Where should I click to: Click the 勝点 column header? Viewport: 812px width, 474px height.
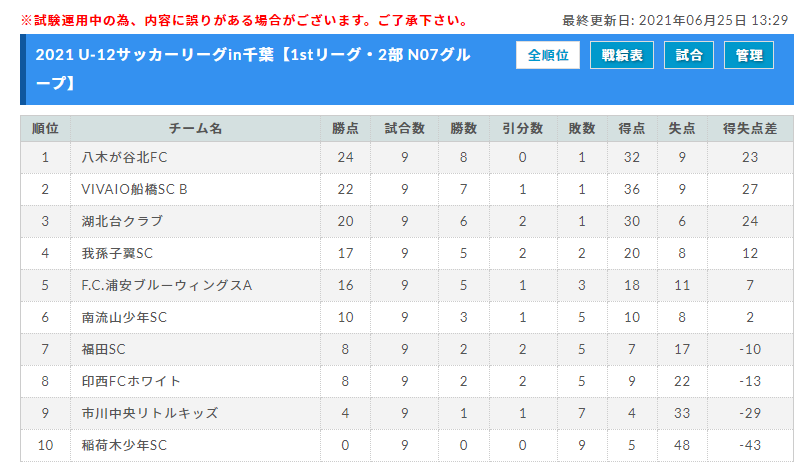click(345, 128)
